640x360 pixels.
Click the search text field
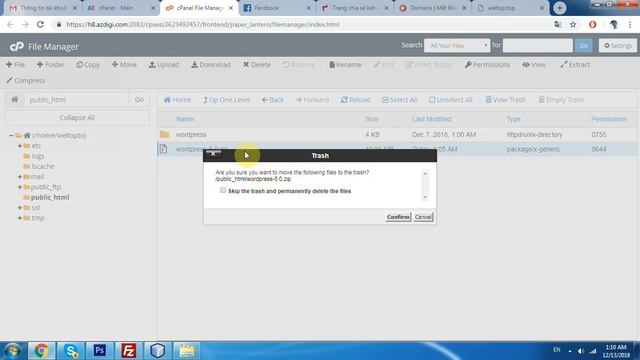537,45
